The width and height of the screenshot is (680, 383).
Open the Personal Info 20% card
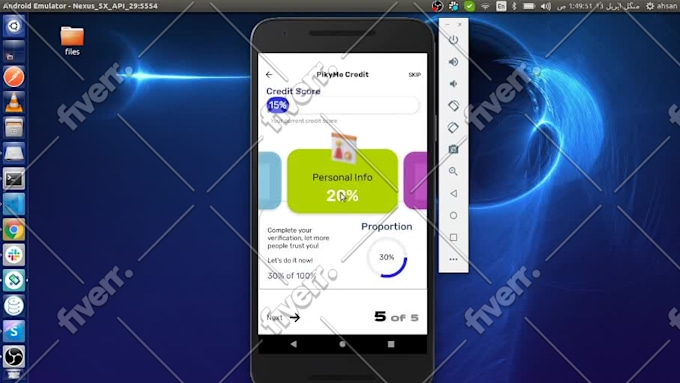[x=342, y=181]
